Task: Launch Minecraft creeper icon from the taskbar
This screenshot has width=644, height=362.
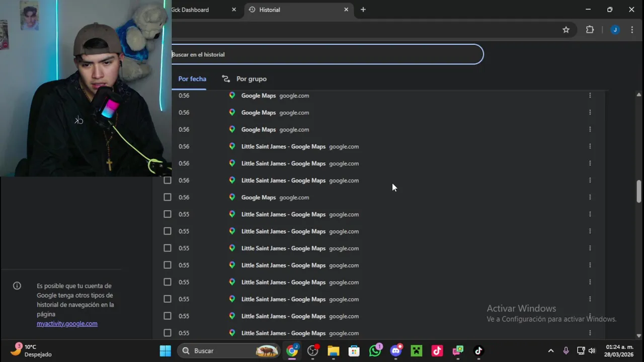Action: tap(417, 351)
